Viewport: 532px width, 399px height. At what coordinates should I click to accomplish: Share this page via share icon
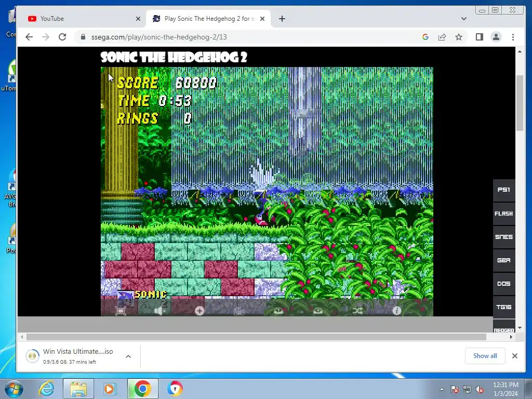point(442,37)
